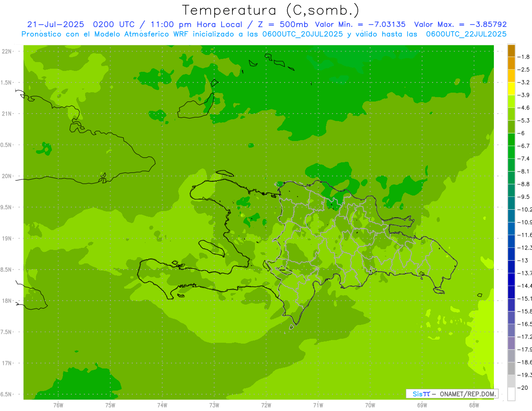Click the dark orange swatch atop the colorbar
532x411 pixels.
(x=511, y=51)
